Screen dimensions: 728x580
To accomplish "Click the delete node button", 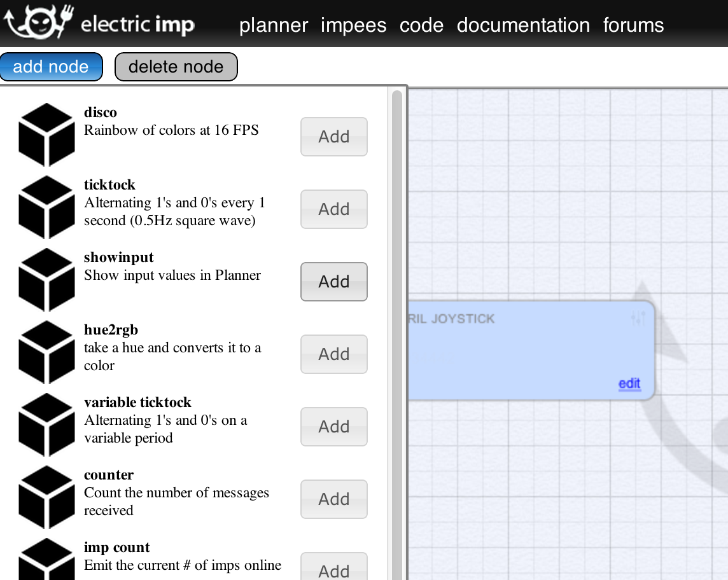I will coord(176,66).
